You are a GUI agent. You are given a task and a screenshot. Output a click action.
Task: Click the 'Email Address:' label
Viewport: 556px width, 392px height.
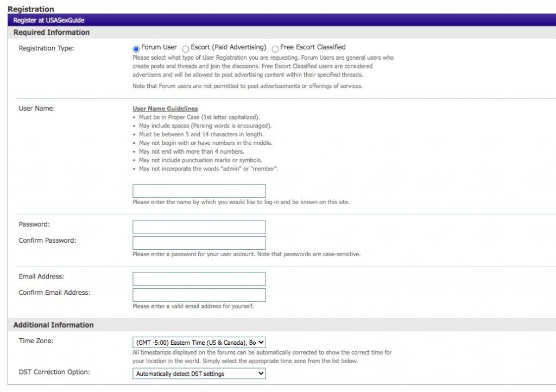click(x=41, y=276)
